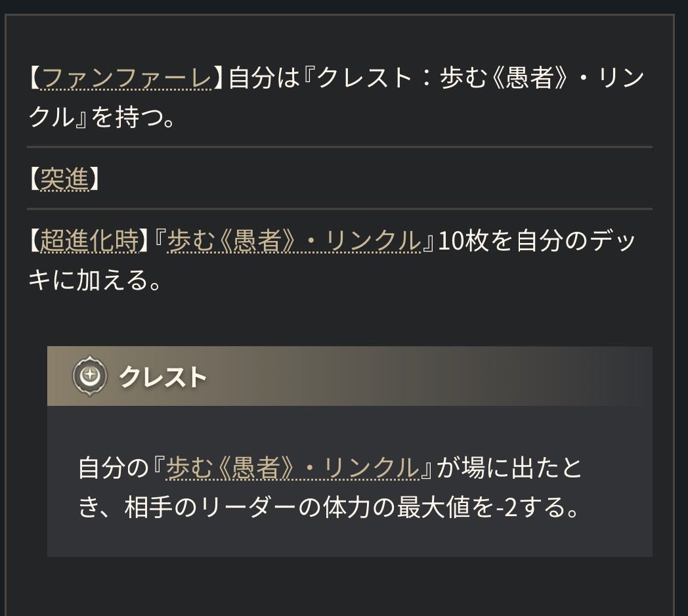688x616 pixels.
Task: Open the 突進 keyword link
Action: [64, 178]
